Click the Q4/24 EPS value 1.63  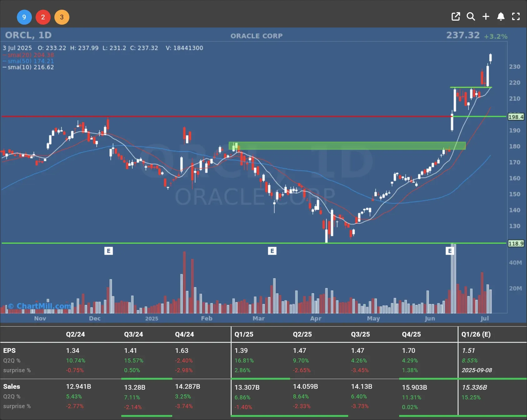click(182, 351)
